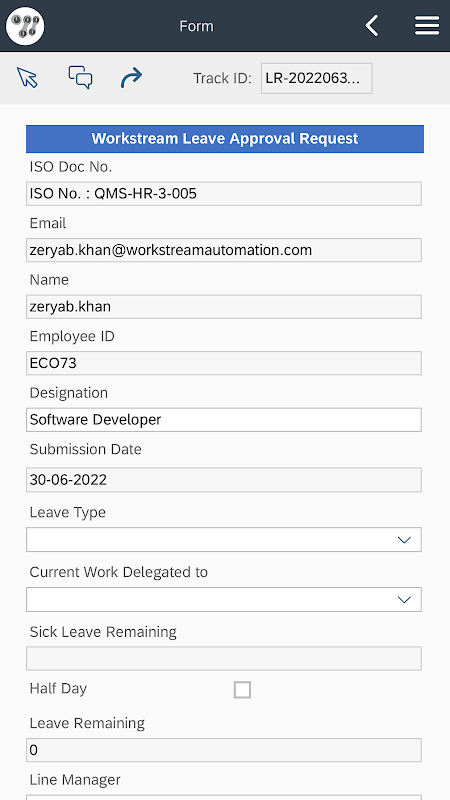Viewport: 450px width, 800px height.
Task: Select the Submission Date field
Action: point(224,480)
